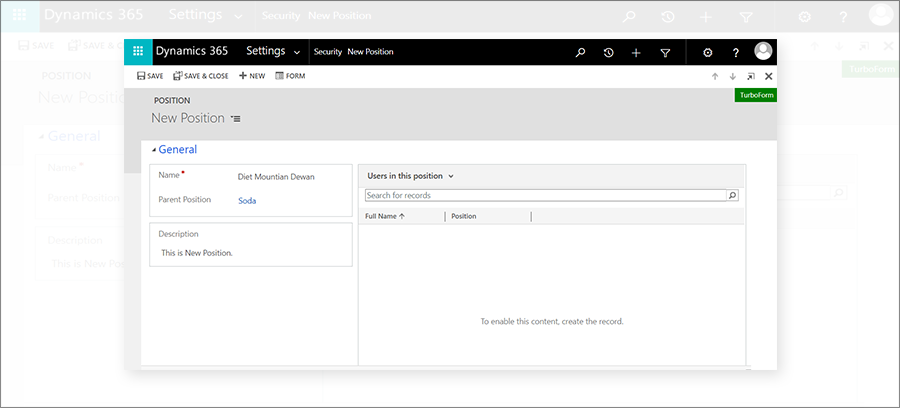Go to next record down arrow
900x408 pixels.
pyautogui.click(x=732, y=76)
